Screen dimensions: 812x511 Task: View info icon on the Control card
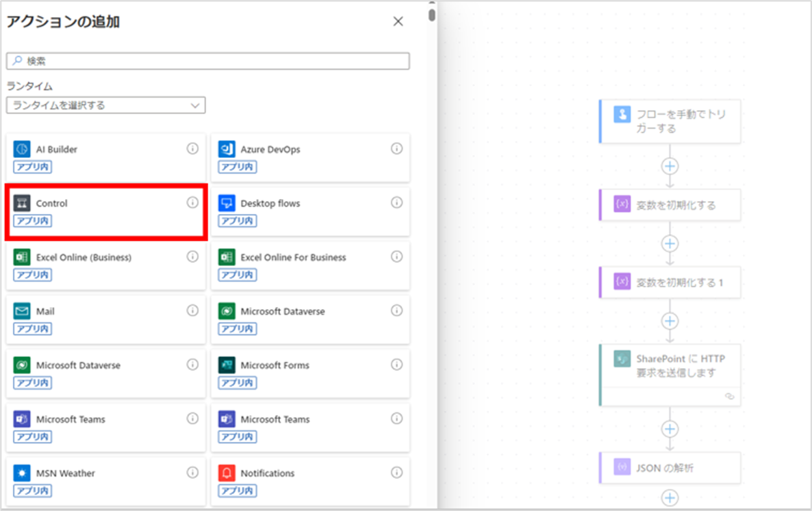pos(192,202)
